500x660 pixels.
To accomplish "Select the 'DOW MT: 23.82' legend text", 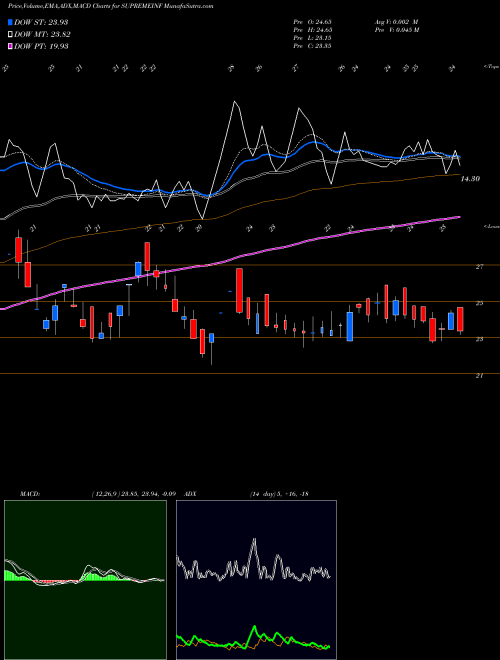I will (42, 35).
